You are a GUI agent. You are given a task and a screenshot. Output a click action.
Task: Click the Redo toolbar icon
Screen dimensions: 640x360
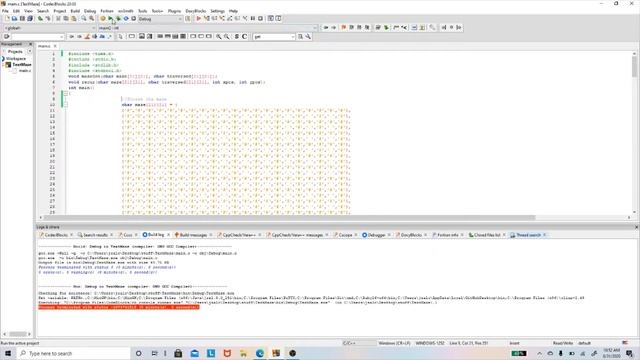[x=48, y=19]
